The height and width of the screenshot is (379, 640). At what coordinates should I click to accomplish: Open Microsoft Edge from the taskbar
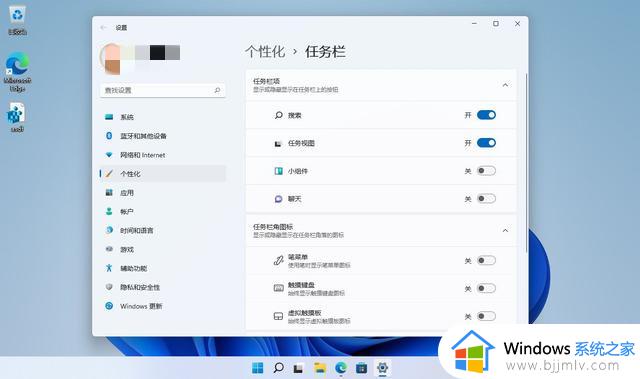pos(341,368)
